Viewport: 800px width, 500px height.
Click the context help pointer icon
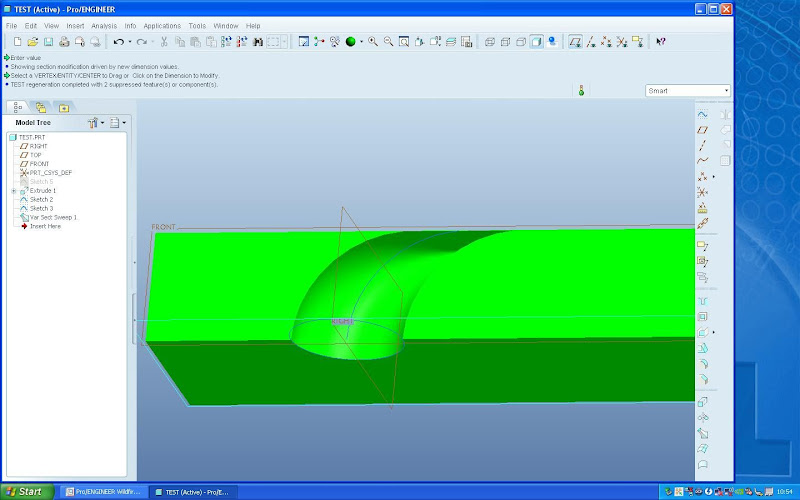coord(661,42)
